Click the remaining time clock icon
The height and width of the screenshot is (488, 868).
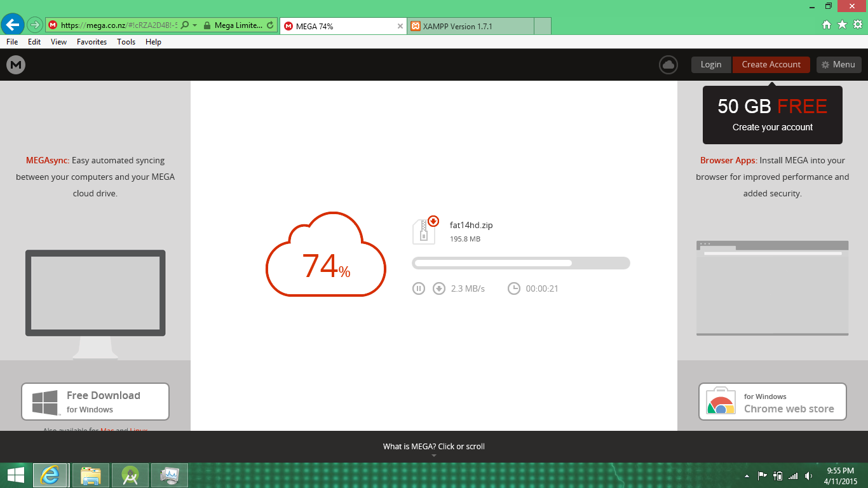click(514, 288)
